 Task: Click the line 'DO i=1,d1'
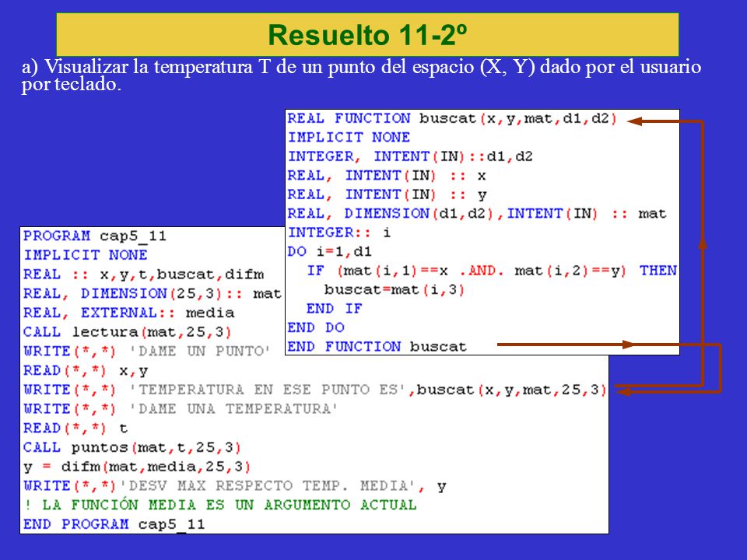pos(330,251)
